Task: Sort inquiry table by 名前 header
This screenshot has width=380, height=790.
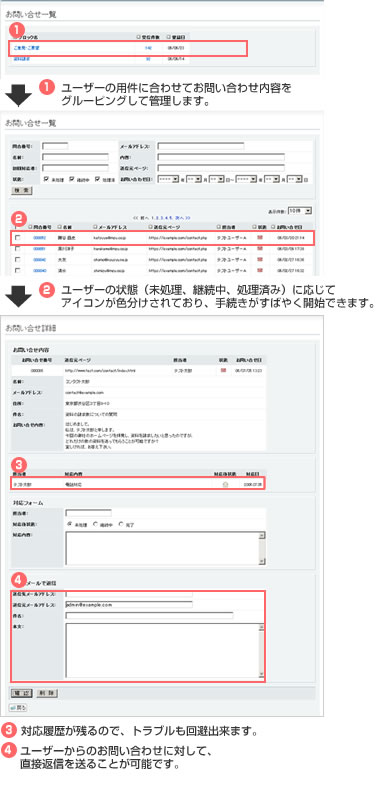Action: point(66,227)
